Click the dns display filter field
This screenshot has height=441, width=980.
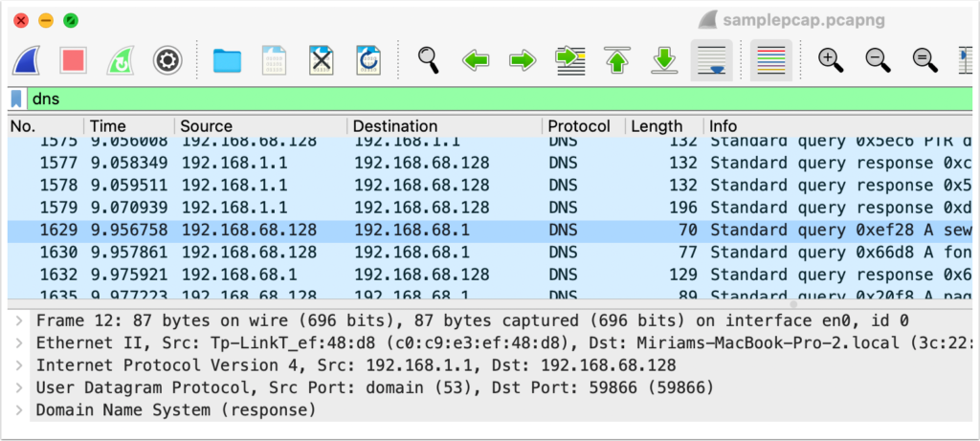[479, 99]
